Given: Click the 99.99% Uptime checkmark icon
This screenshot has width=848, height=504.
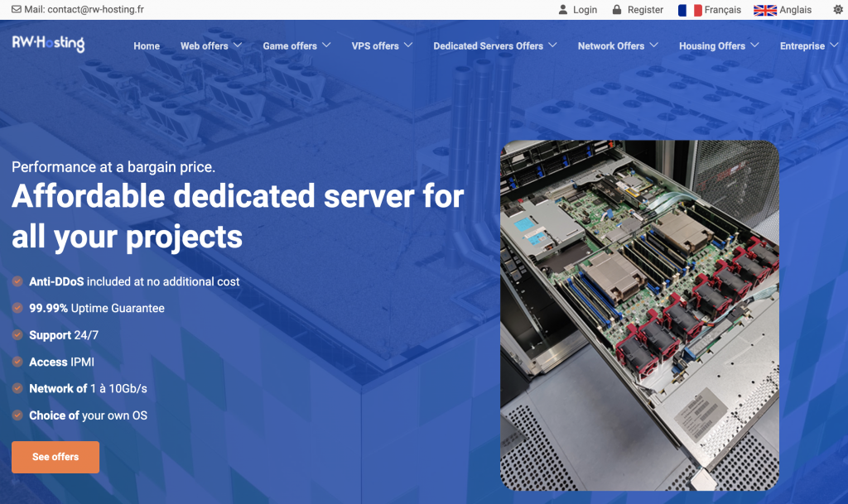Looking at the screenshot, I should 17,308.
